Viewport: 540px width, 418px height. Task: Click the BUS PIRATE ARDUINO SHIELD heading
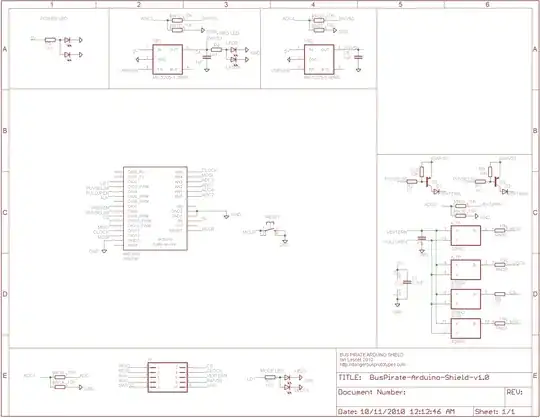coord(371,355)
